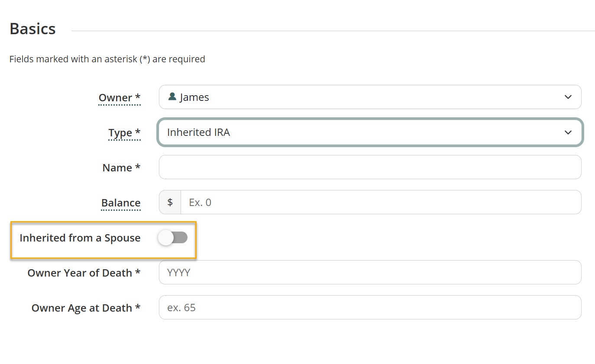The width and height of the screenshot is (595, 364).
Task: Toggle the Inherited from a Spouse switch
Action: [173, 238]
